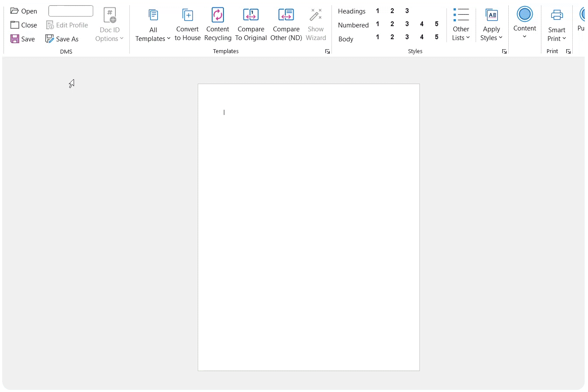Click the Save As button
588x392 pixels.
click(62, 39)
